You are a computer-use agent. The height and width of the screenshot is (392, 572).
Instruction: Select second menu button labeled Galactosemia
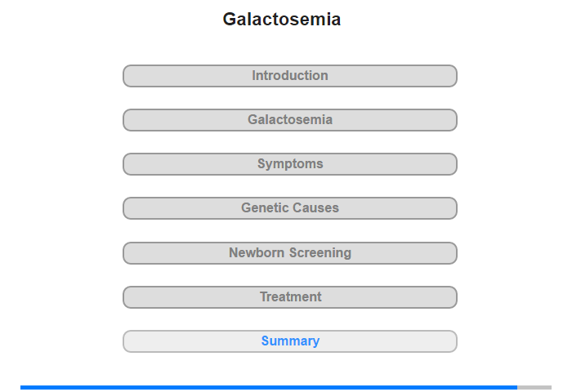coord(290,120)
